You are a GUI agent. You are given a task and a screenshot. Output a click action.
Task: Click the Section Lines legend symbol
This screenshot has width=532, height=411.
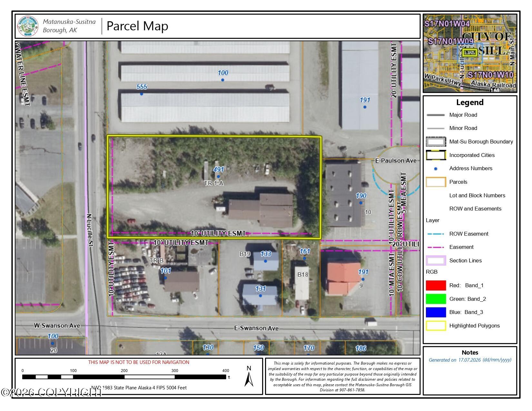click(x=436, y=260)
